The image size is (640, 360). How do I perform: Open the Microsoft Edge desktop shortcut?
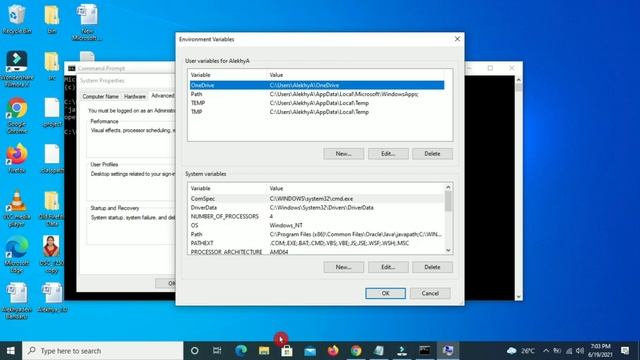[x=17, y=255]
